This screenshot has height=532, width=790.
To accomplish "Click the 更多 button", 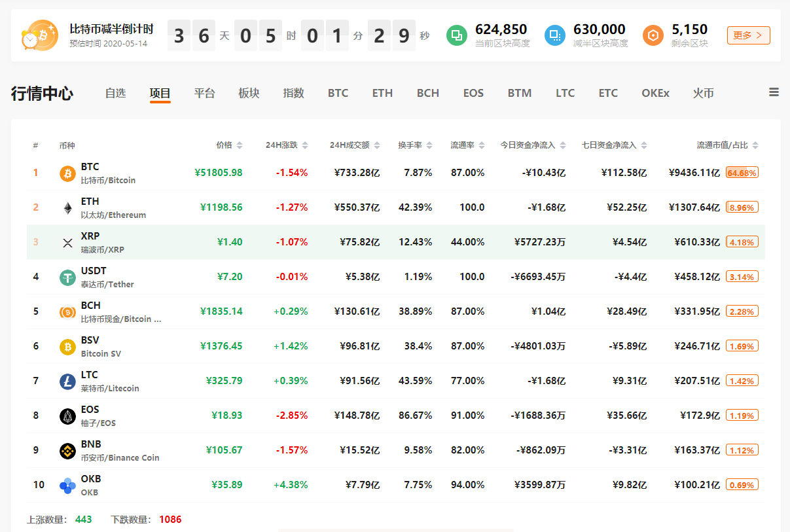I will click(x=748, y=35).
